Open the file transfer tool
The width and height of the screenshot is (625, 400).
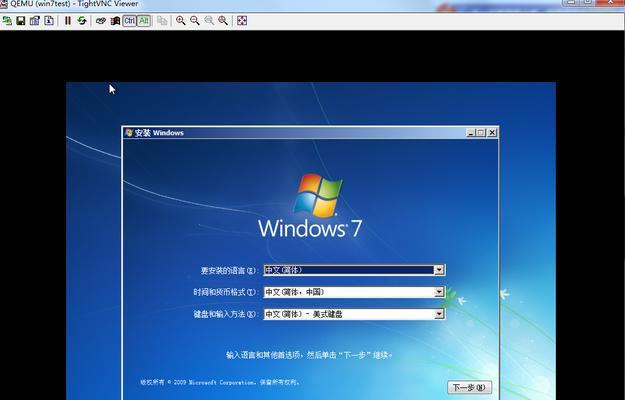pyautogui.click(x=162, y=21)
